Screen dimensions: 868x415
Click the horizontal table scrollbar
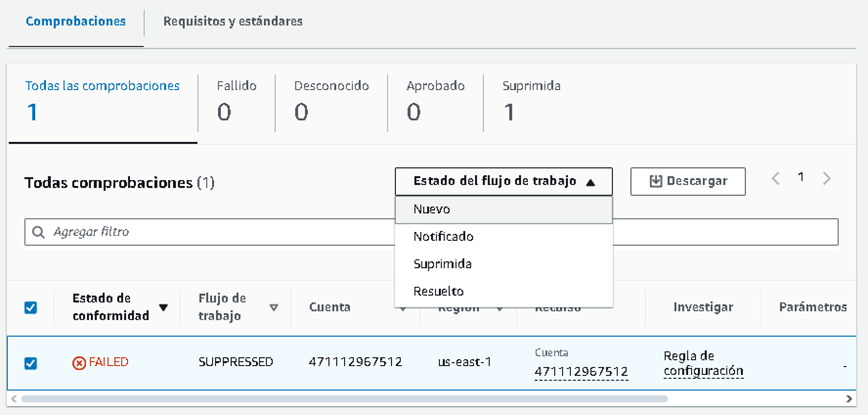tap(344, 399)
